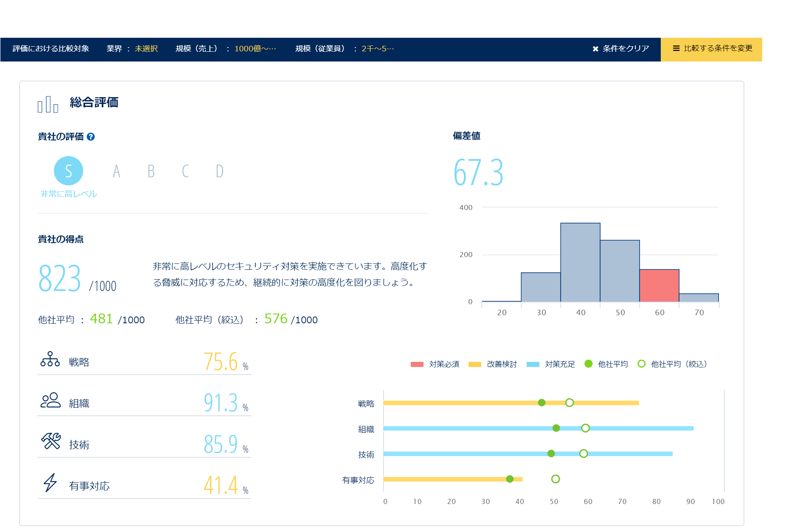Click the yellow 戦略 bar in chart
Viewport: 797px width, 532px height.
[x=511, y=403]
